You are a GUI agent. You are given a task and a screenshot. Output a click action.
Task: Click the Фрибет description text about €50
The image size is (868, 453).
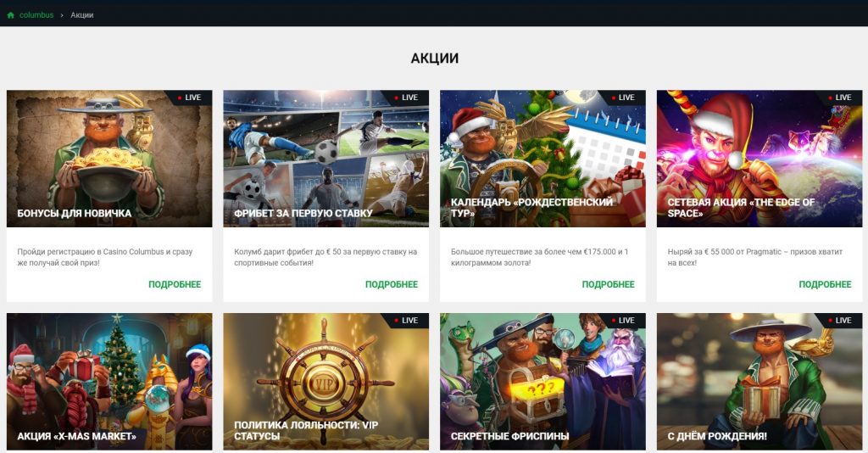click(x=325, y=257)
